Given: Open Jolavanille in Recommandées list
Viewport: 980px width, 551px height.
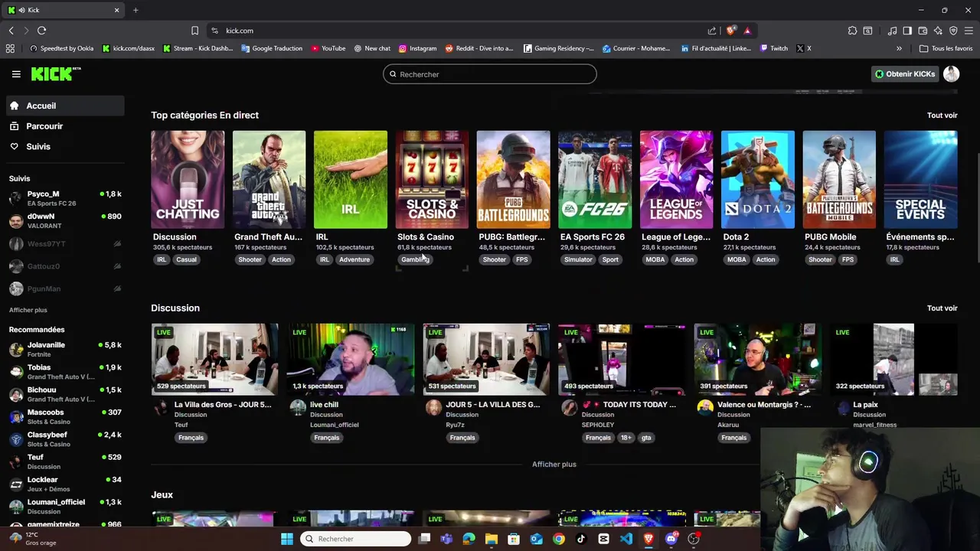Looking at the screenshot, I should tap(65, 349).
